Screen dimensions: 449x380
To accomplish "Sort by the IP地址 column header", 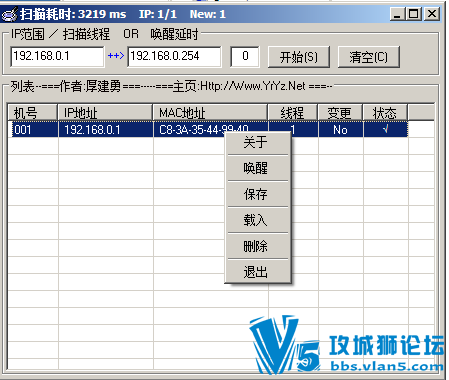I will tap(105, 113).
